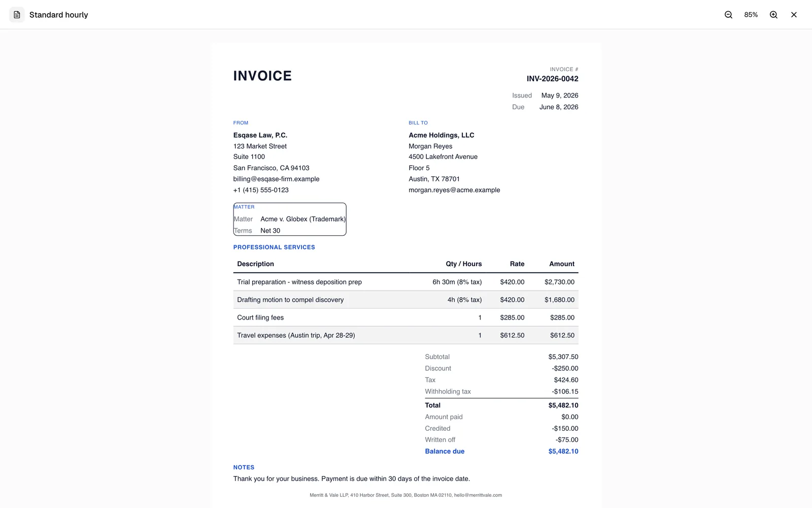The image size is (812, 508).
Task: Click the bold Total label
Action: pyautogui.click(x=432, y=405)
